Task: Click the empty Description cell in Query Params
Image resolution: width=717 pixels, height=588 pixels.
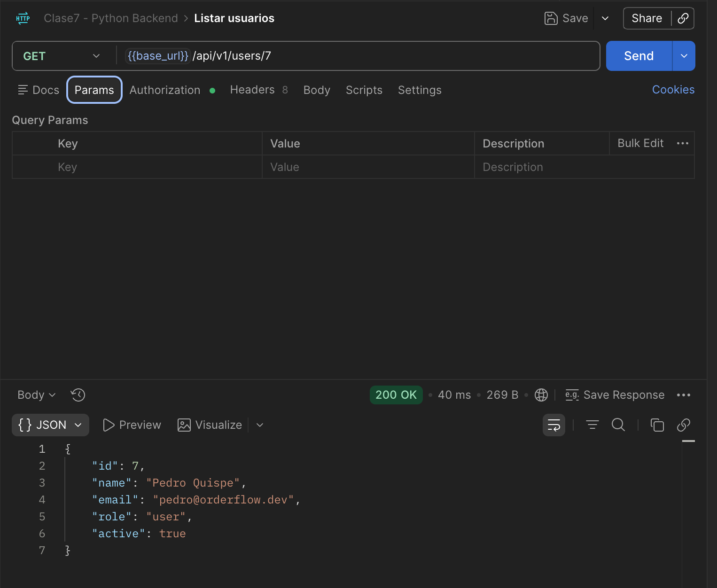Action: tap(585, 167)
